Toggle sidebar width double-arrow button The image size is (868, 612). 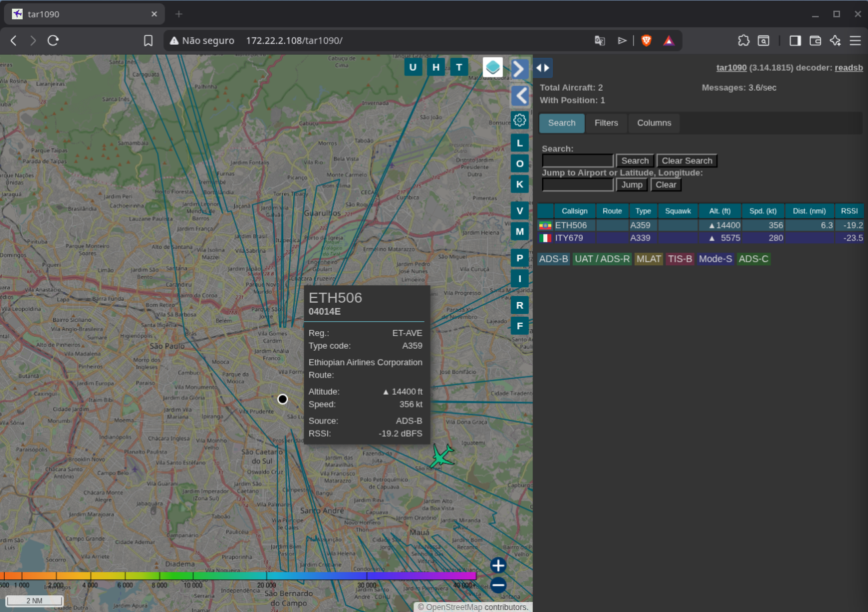coord(543,68)
